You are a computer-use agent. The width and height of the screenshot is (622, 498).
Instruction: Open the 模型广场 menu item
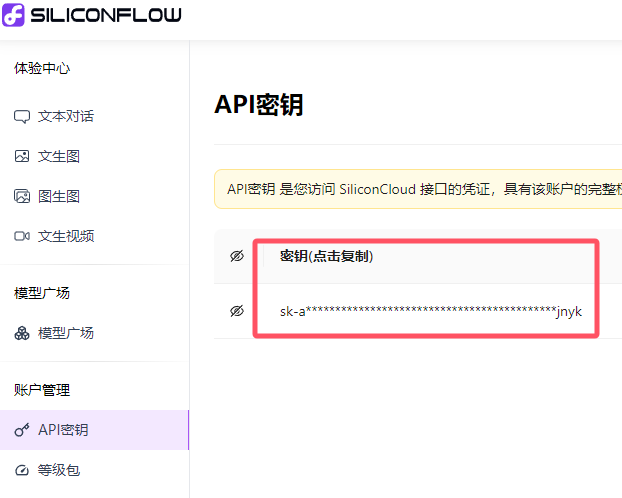pos(66,333)
